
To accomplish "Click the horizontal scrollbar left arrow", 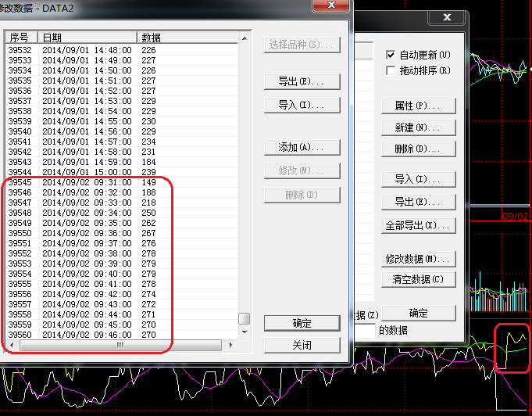I will (x=12, y=345).
